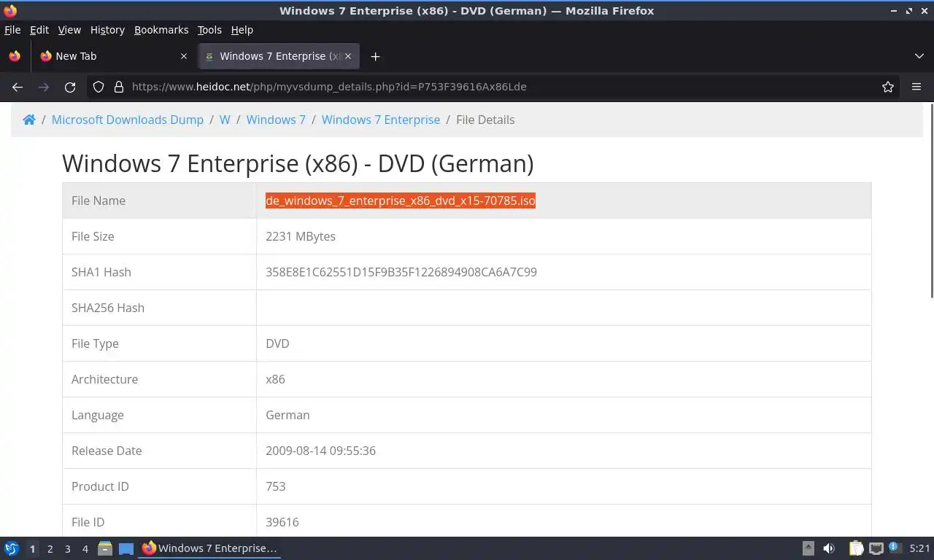Go back with the back arrow

pos(18,87)
